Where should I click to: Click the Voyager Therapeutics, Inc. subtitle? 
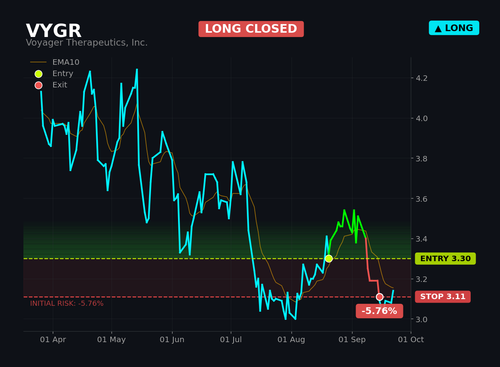point(87,43)
